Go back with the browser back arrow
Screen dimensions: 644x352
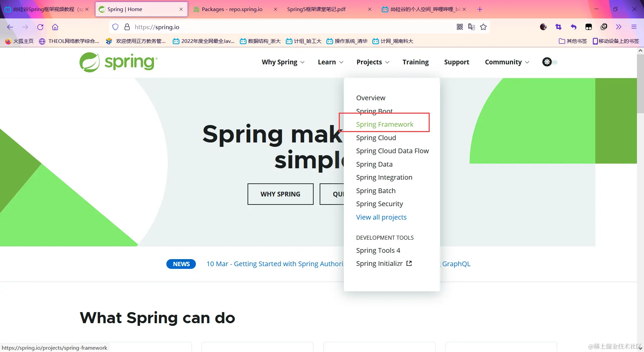(x=10, y=27)
